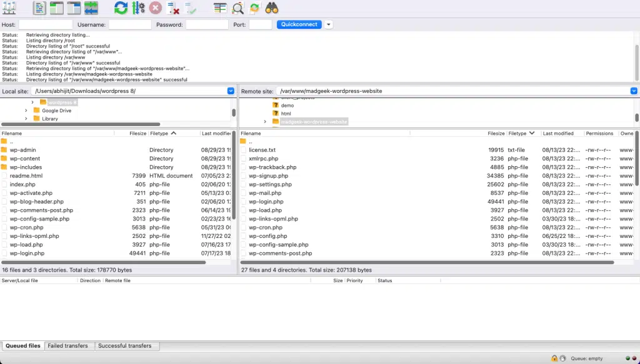The width and height of the screenshot is (640, 364).
Task: Open the Site Manager icon
Action: tap(9, 8)
